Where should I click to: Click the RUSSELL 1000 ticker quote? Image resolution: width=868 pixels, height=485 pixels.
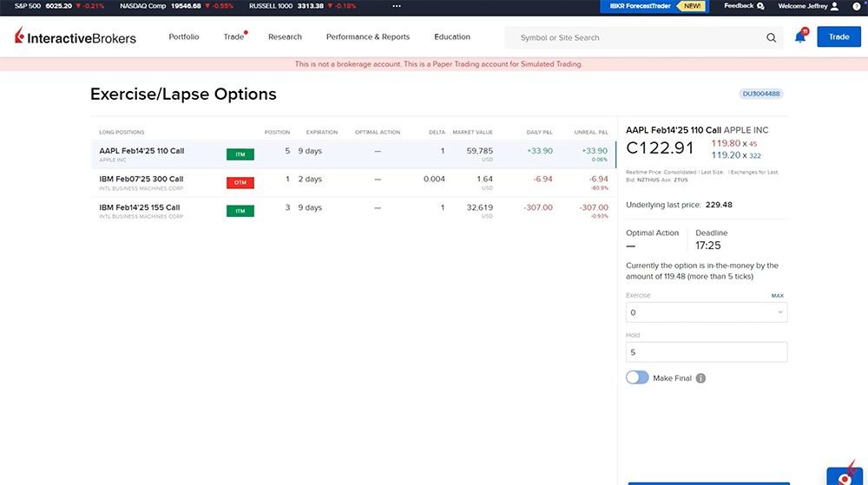tap(302, 6)
